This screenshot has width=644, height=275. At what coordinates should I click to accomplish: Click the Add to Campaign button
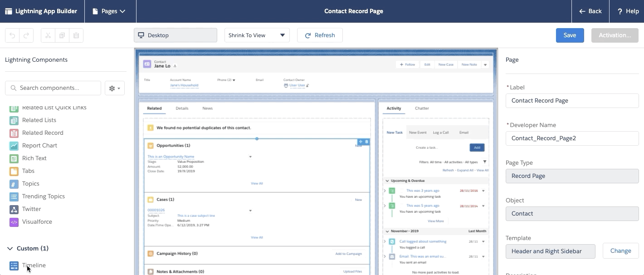pos(348,254)
